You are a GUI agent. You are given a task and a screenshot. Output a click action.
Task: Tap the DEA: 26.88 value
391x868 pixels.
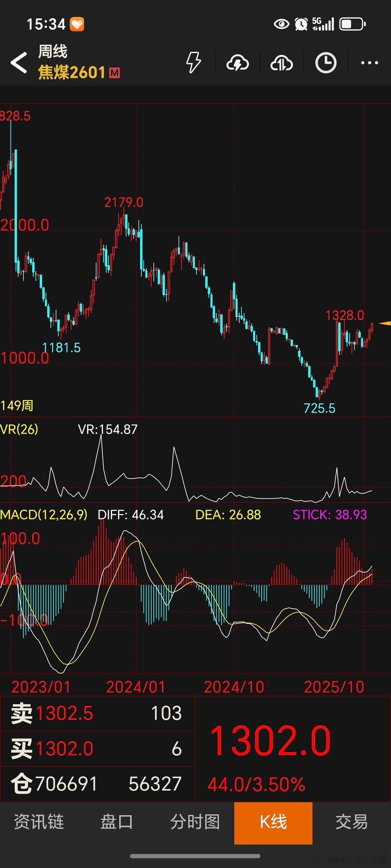click(228, 514)
